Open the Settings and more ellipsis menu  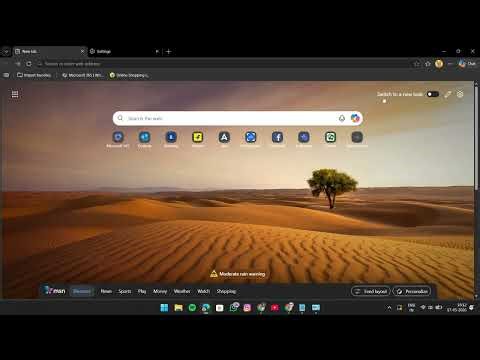[x=450, y=64]
